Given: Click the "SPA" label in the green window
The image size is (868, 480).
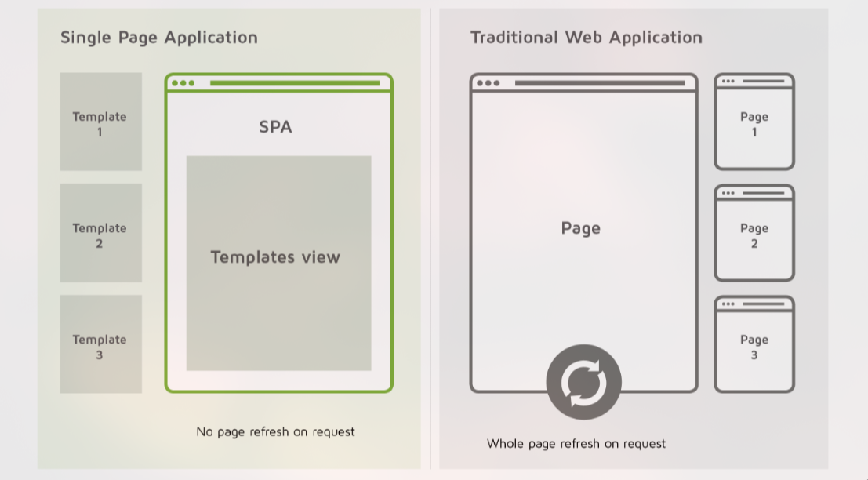Looking at the screenshot, I should (275, 127).
